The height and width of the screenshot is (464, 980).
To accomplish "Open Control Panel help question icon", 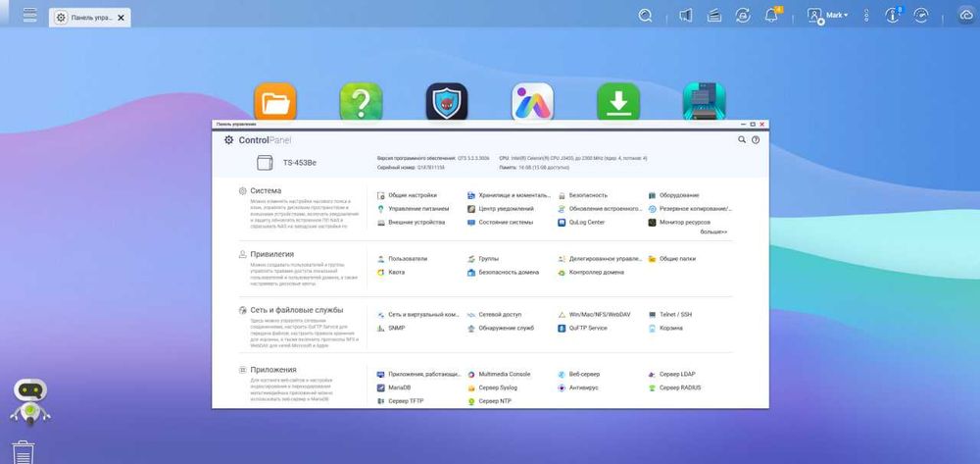I will [756, 140].
